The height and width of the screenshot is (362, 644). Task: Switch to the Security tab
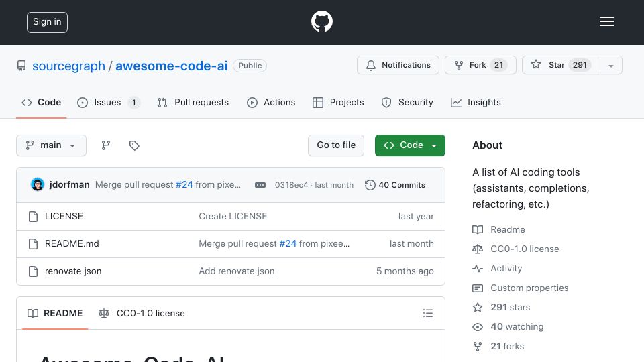coord(407,102)
